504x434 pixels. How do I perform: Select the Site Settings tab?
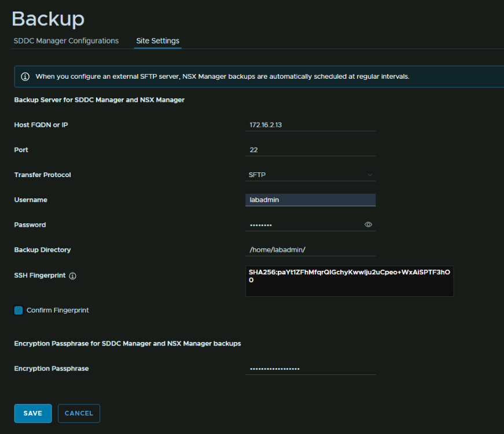click(157, 41)
